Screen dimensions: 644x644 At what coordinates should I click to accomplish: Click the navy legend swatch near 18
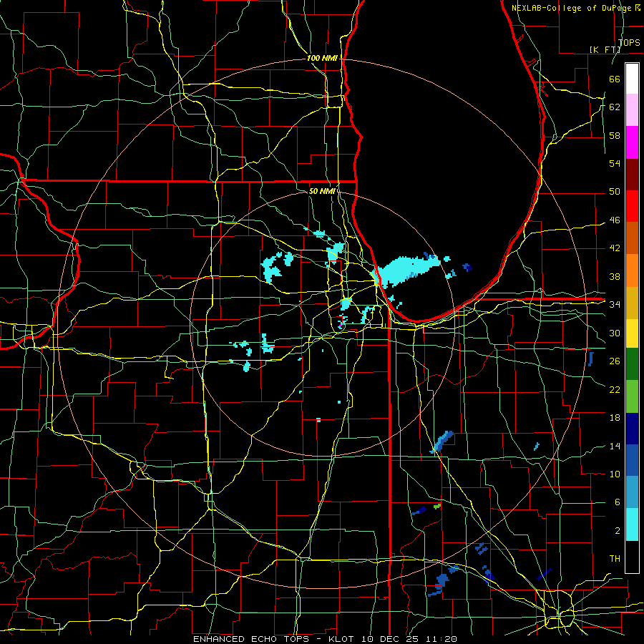(x=632, y=429)
